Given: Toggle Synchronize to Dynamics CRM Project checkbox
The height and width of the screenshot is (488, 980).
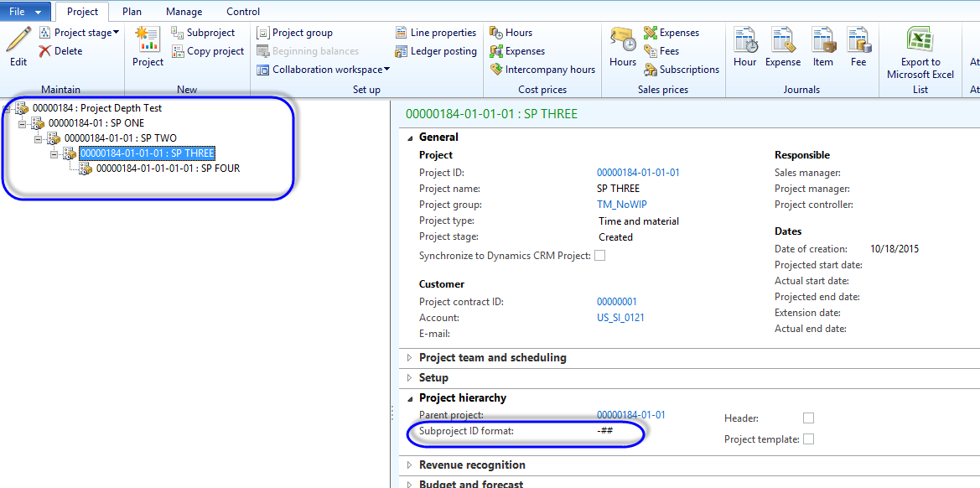Looking at the screenshot, I should point(600,256).
